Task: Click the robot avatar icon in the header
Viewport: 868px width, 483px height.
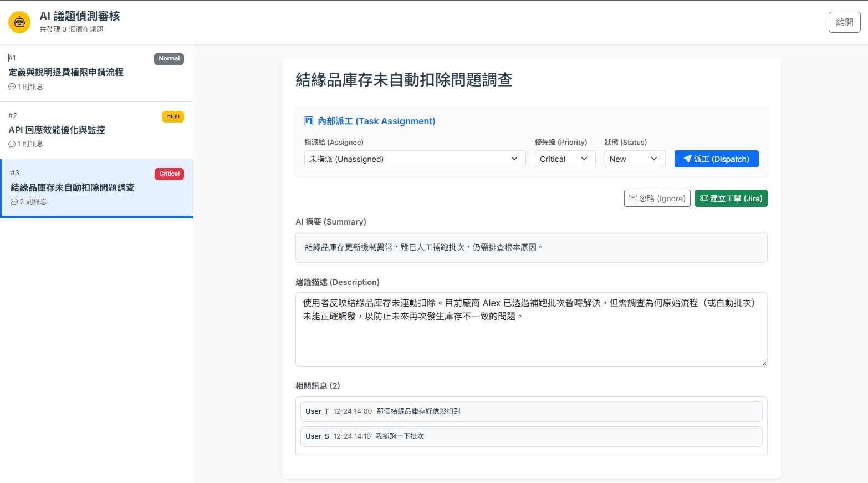Action: tap(19, 22)
